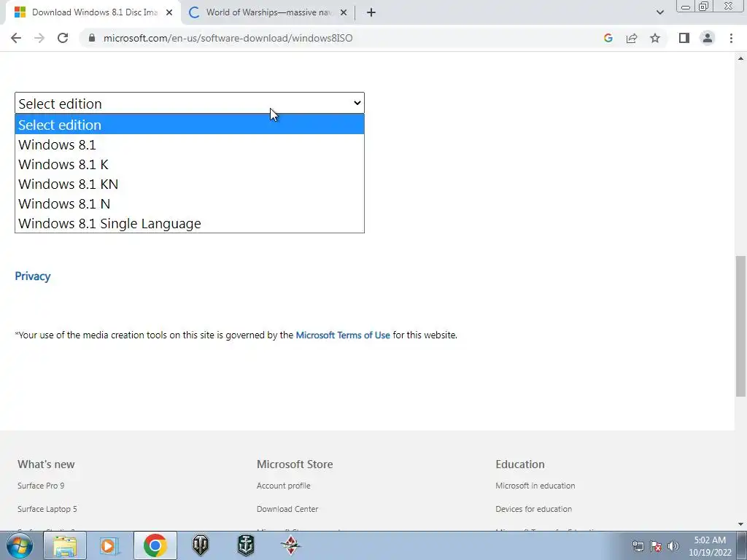The height and width of the screenshot is (560, 747).
Task: Choose the highlighted Select edition option
Action: [190, 125]
